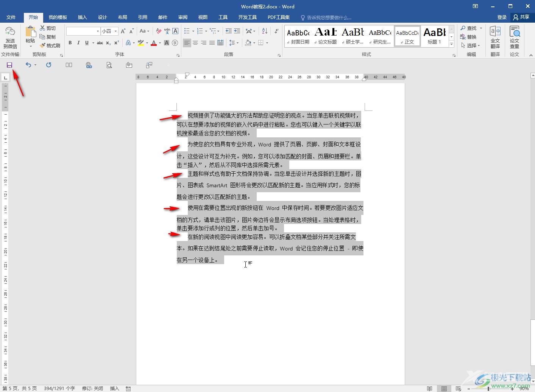Switch to the References tab
Viewport: 535px width, 392px height.
[x=142, y=17]
